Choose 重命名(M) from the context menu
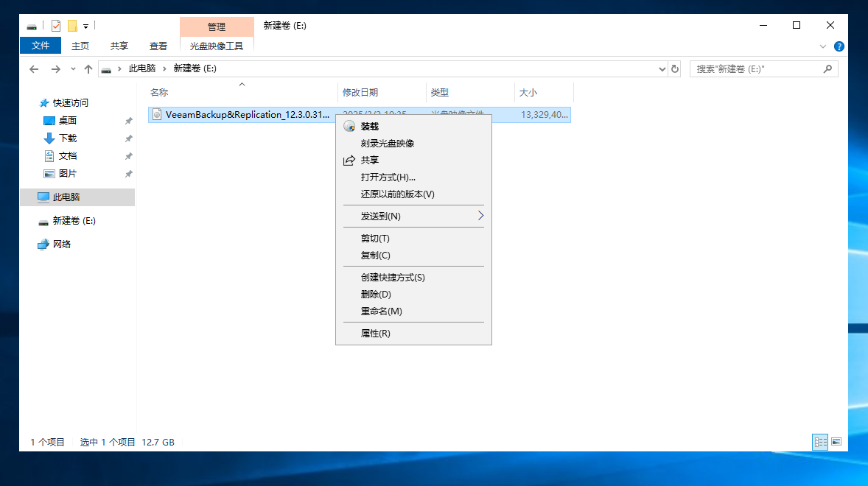This screenshot has width=868, height=486. pos(413,311)
